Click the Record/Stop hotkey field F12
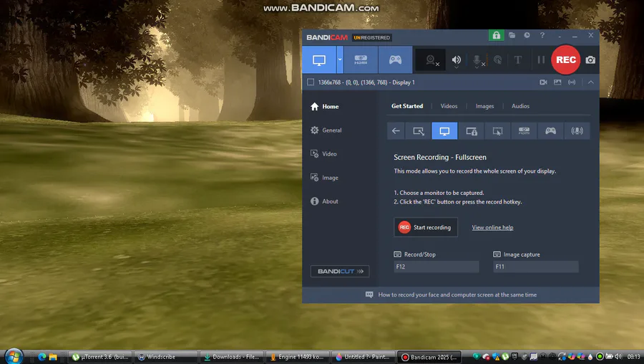Screen dimensions: 644x364 436,267
